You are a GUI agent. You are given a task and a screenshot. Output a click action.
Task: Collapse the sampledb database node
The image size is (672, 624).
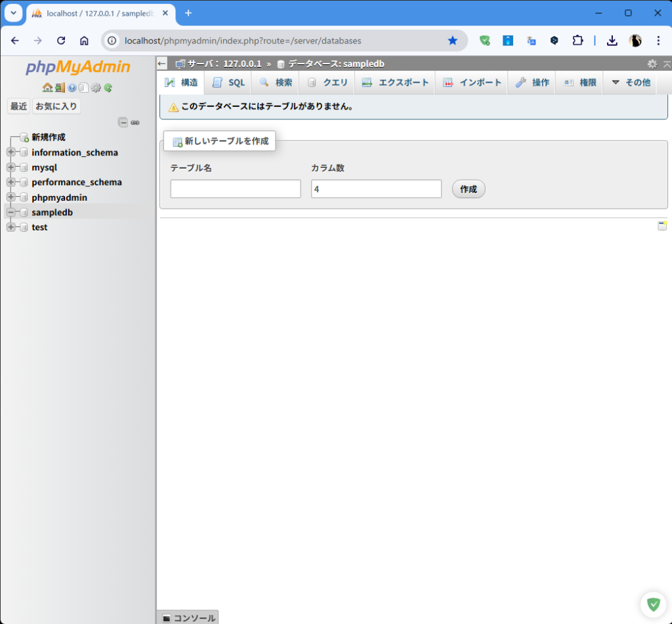click(x=10, y=213)
